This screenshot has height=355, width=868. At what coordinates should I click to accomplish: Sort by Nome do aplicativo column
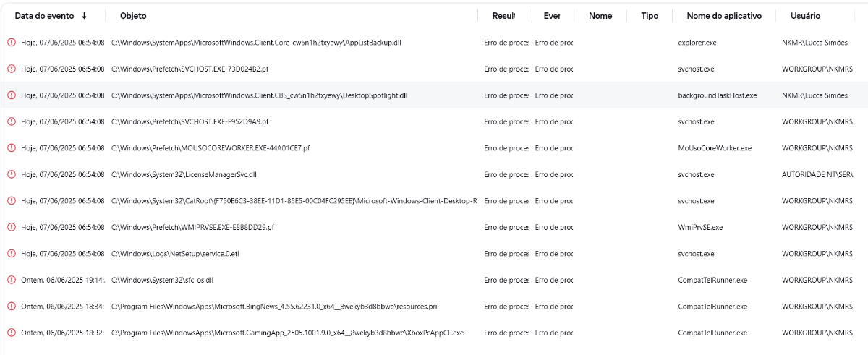[x=723, y=16]
